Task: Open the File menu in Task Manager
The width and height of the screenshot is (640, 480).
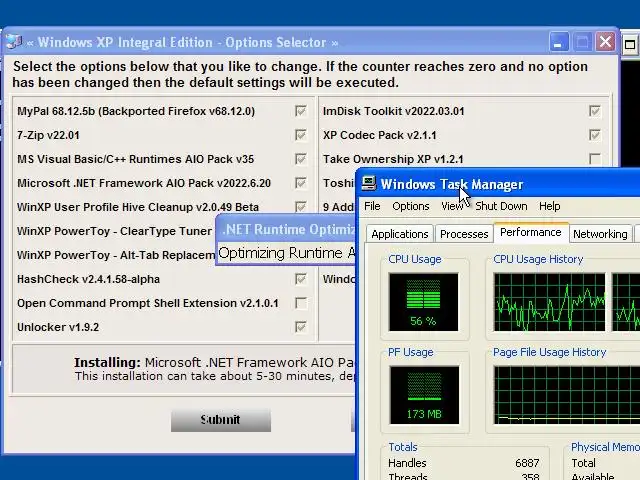Action: [372, 206]
